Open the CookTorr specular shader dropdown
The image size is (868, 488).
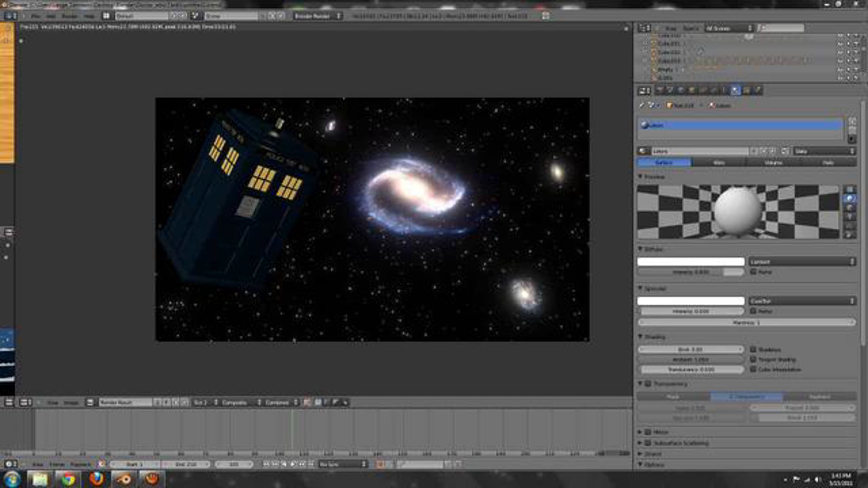point(802,301)
